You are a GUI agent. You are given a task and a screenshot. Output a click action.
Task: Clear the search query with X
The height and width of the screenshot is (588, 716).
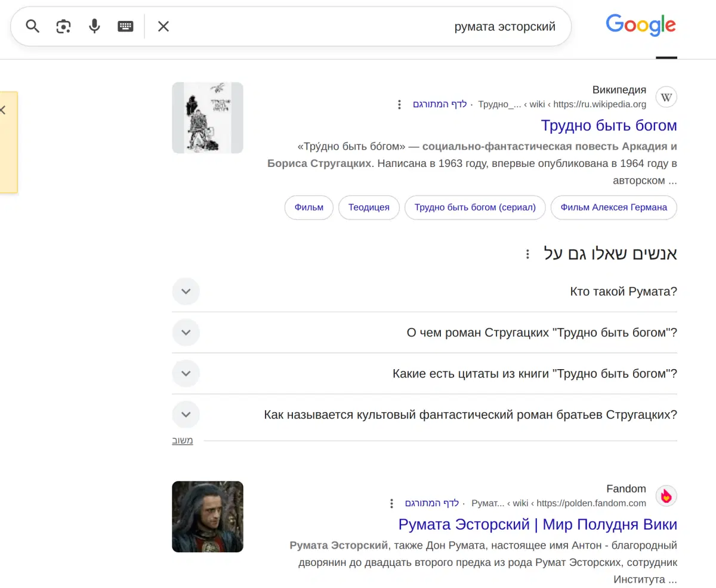(163, 26)
